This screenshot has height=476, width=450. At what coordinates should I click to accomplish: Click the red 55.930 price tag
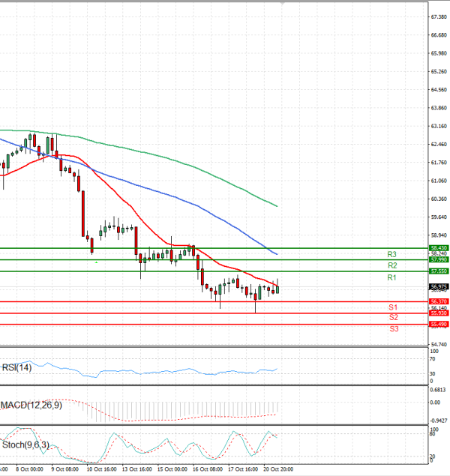point(438,313)
